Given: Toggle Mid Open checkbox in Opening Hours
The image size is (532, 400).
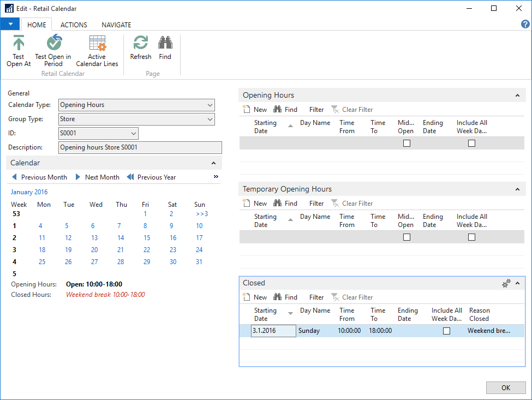Looking at the screenshot, I should point(407,144).
